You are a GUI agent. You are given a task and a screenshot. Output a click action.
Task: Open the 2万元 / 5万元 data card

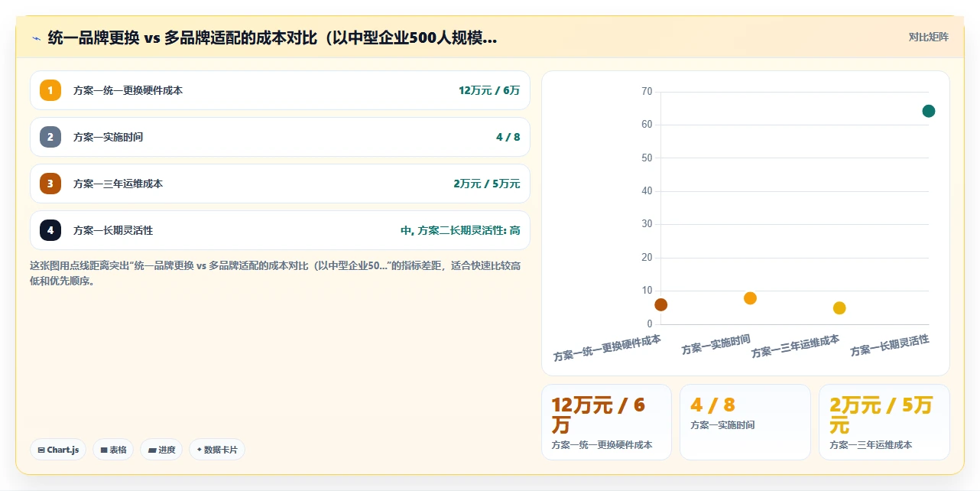(884, 422)
